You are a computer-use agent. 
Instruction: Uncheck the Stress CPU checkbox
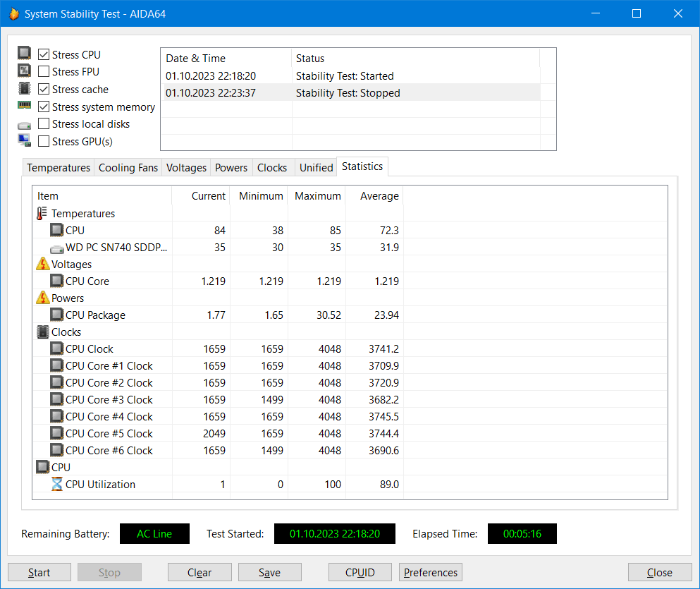(43, 54)
